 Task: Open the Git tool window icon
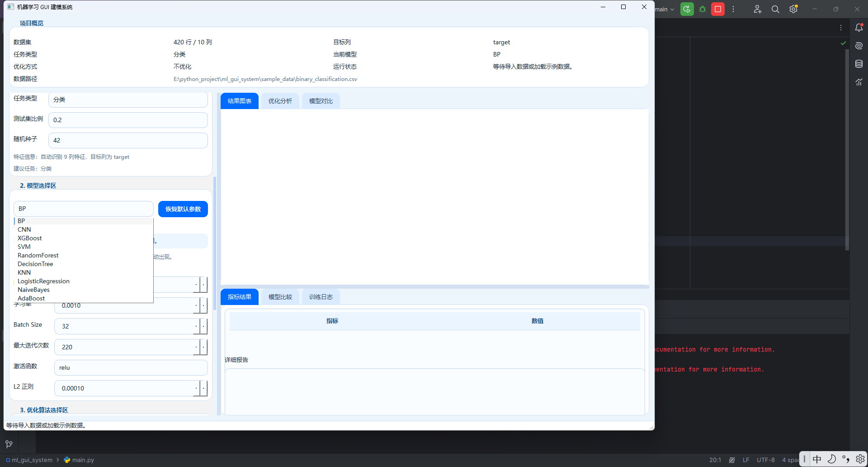(9, 444)
